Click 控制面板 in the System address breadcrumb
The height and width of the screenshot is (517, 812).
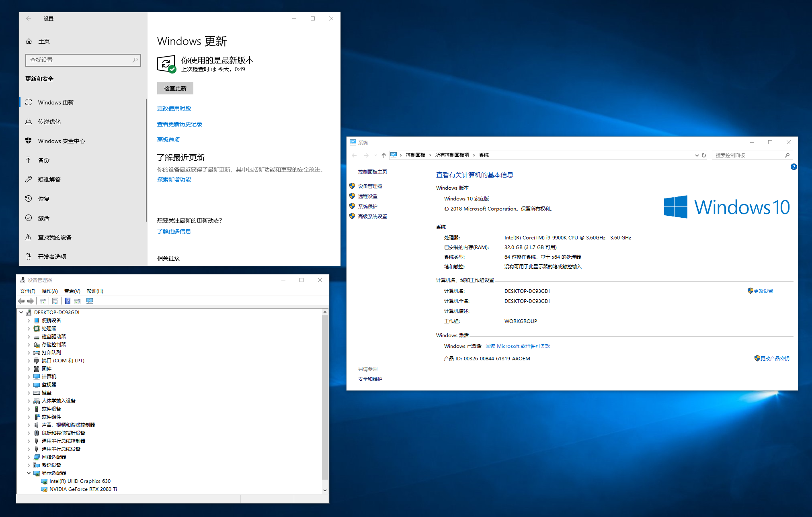[415, 155]
